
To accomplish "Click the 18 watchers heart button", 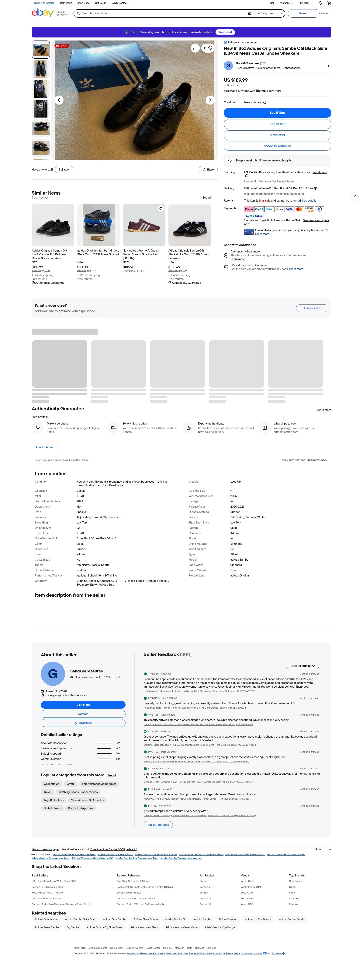I will click(x=208, y=48).
